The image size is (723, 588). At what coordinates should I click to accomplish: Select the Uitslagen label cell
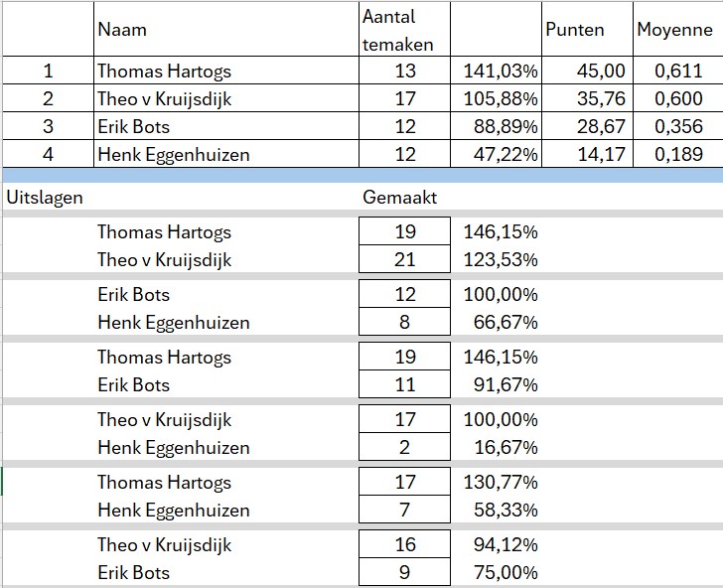pos(46,197)
